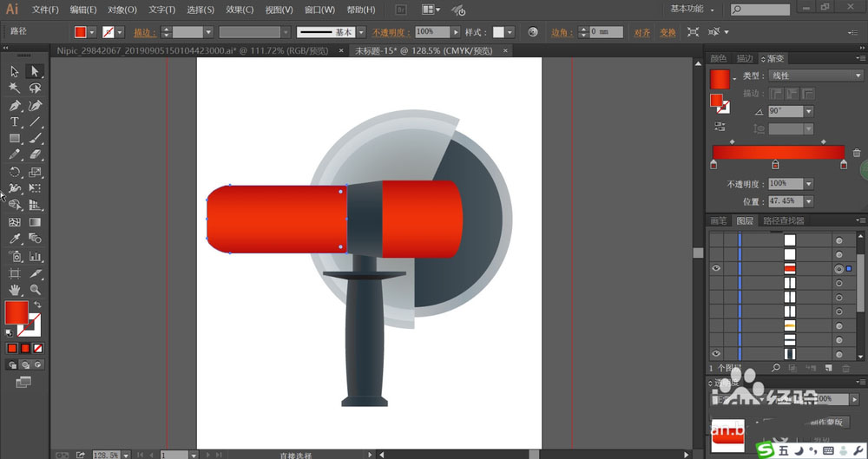Image resolution: width=868 pixels, height=459 pixels.
Task: Switch to 画笔 panel tab
Action: tap(718, 220)
